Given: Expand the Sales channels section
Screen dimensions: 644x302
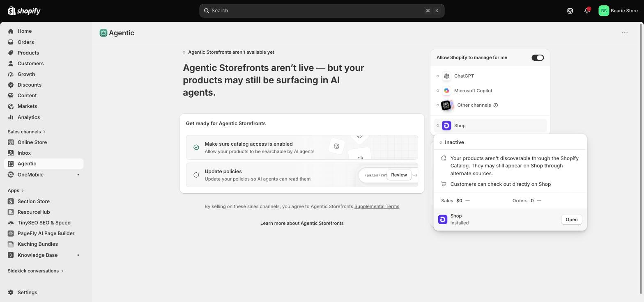Looking at the screenshot, I should [27, 132].
